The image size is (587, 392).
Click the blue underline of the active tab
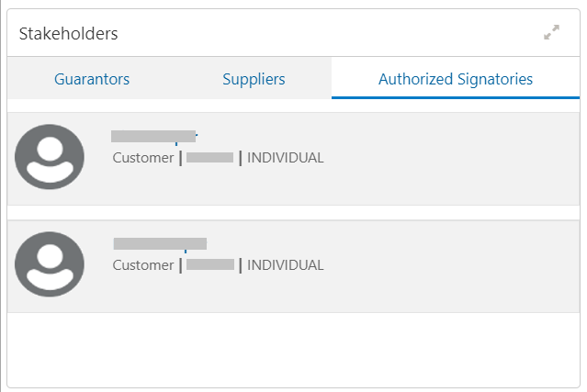456,98
